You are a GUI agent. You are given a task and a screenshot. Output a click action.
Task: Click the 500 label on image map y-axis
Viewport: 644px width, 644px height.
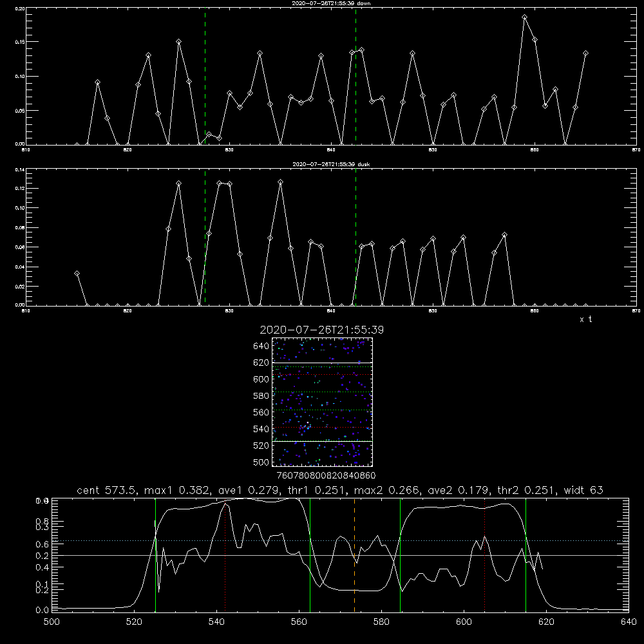[261, 462]
